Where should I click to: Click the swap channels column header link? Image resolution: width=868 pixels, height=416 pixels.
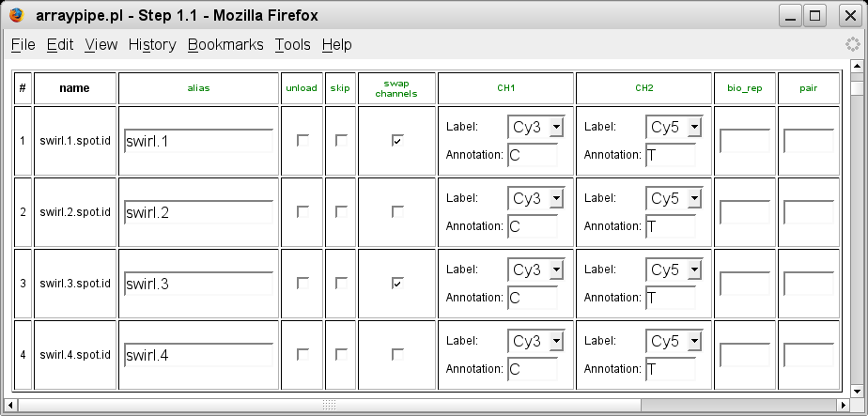coord(396,88)
